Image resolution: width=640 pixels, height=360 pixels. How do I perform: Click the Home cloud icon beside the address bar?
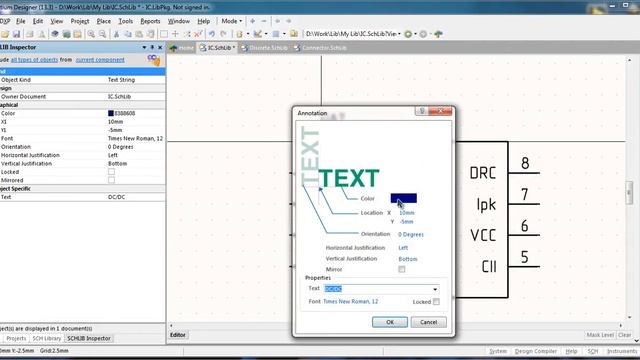[x=438, y=34]
